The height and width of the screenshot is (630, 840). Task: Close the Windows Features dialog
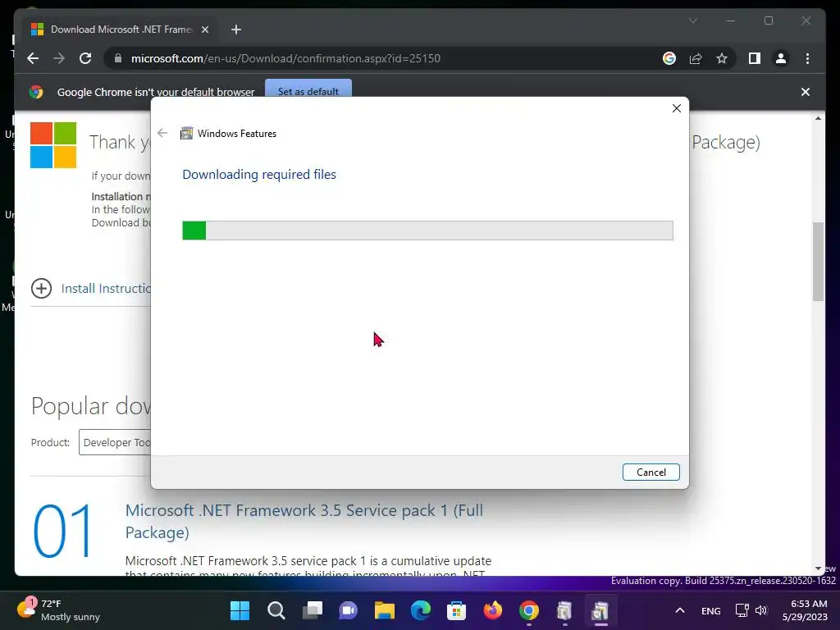coord(677,108)
